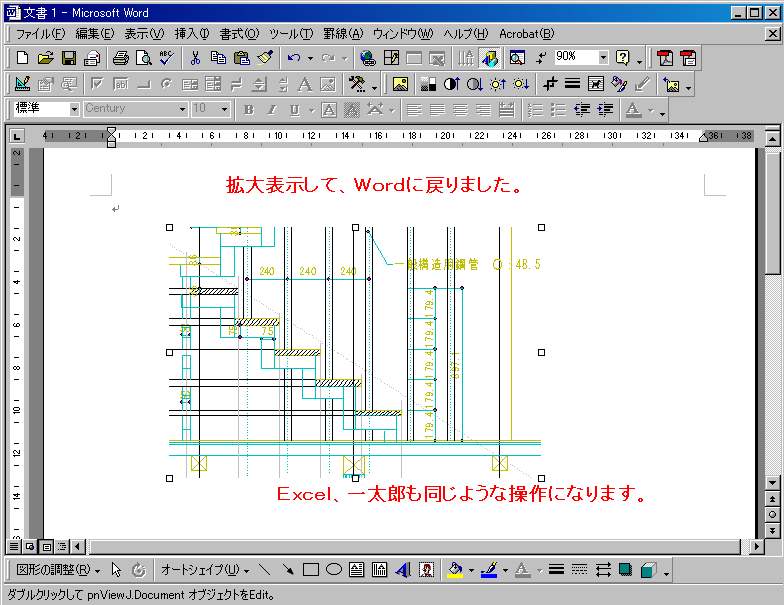The height and width of the screenshot is (605, 784).
Task: Create a new blank document
Action: point(22,58)
